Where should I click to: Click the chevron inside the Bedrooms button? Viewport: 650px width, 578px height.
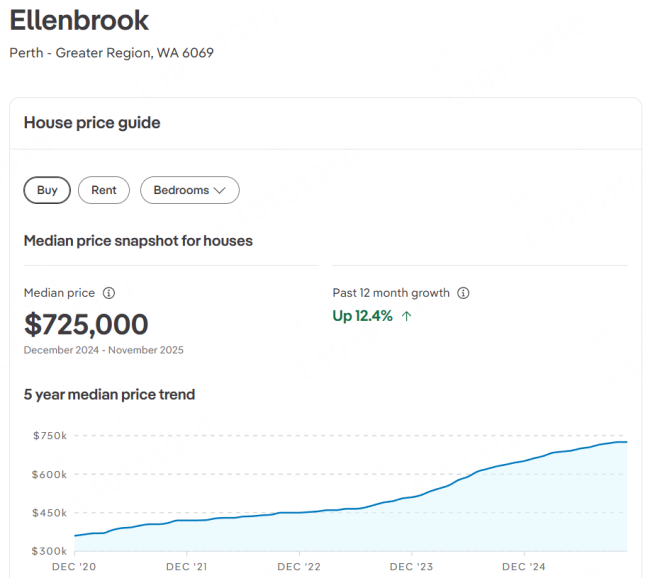pos(220,190)
